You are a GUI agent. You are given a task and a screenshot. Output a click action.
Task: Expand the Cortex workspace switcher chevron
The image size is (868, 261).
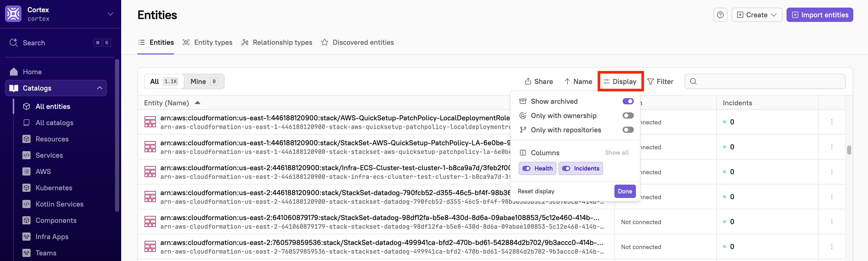tap(110, 14)
